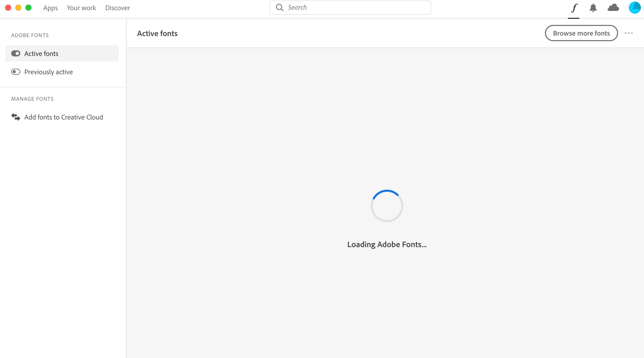Image resolution: width=644 pixels, height=358 pixels.
Task: Select Add fonts to Creative Cloud
Action: (63, 117)
